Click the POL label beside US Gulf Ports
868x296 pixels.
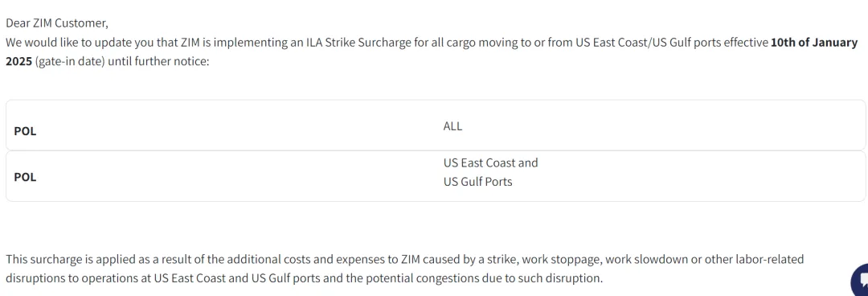click(x=25, y=178)
